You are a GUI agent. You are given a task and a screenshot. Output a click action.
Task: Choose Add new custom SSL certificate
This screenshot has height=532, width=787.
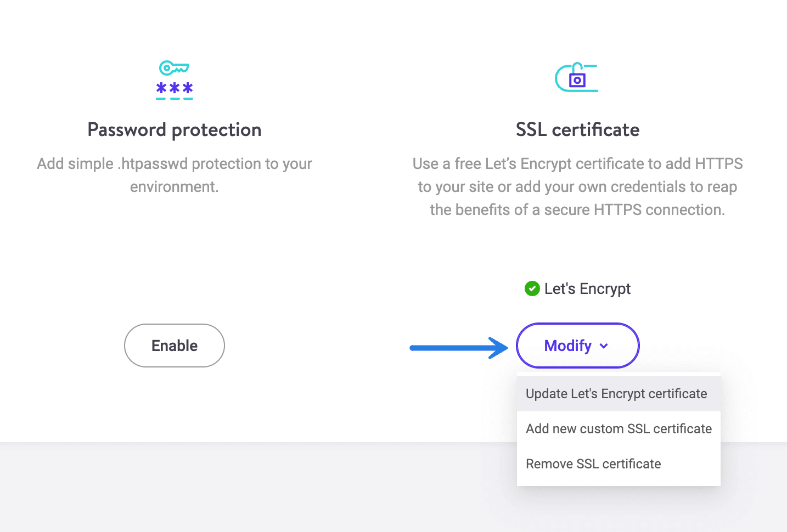pos(618,428)
